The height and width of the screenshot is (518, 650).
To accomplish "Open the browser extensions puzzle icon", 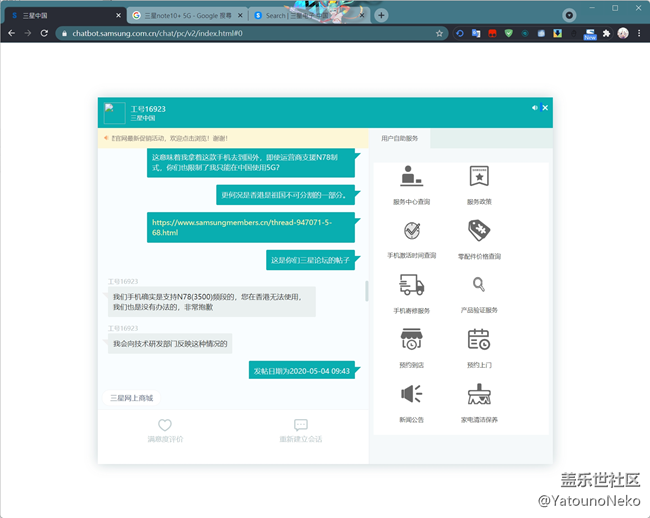I will click(x=606, y=33).
